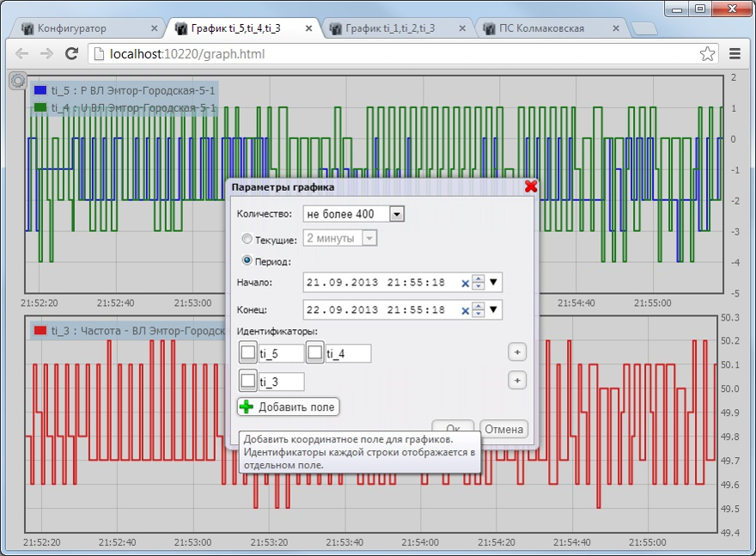Open the Chrome hamburger menu
Screen dimensions: 756x556
(735, 54)
